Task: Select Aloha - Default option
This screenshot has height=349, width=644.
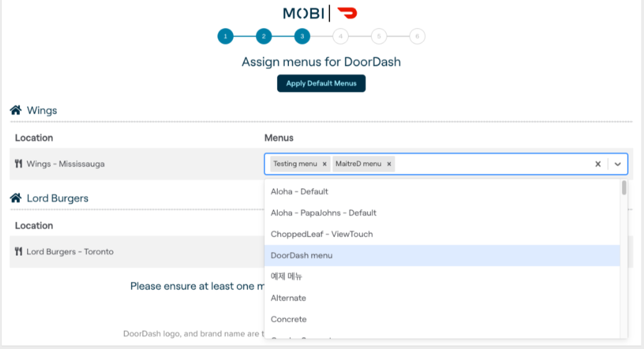Action: pos(300,191)
